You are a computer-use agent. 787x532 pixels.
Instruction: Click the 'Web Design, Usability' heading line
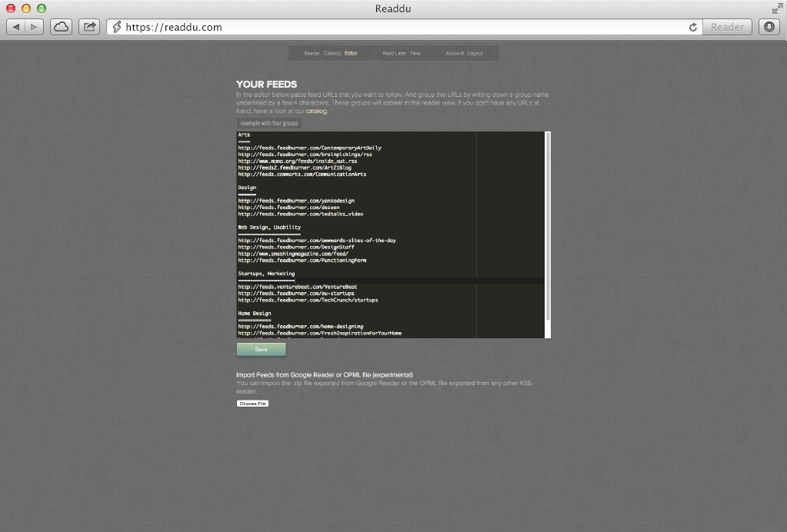click(269, 227)
